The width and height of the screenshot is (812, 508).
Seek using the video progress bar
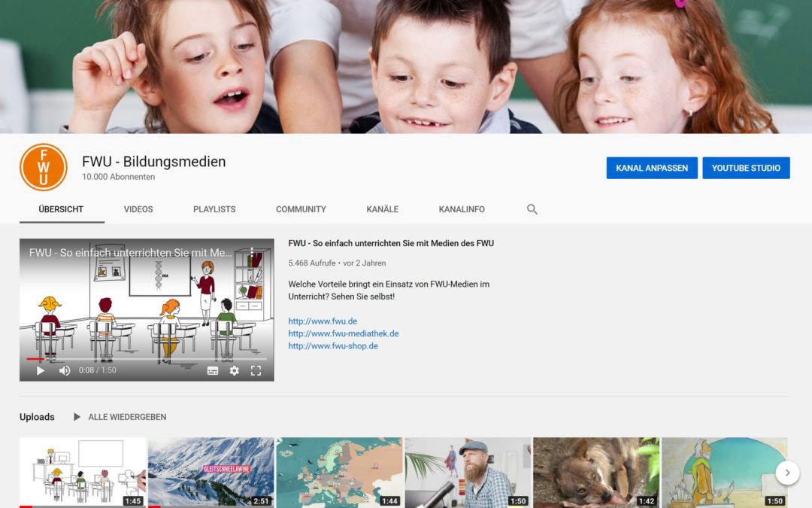[147, 359]
